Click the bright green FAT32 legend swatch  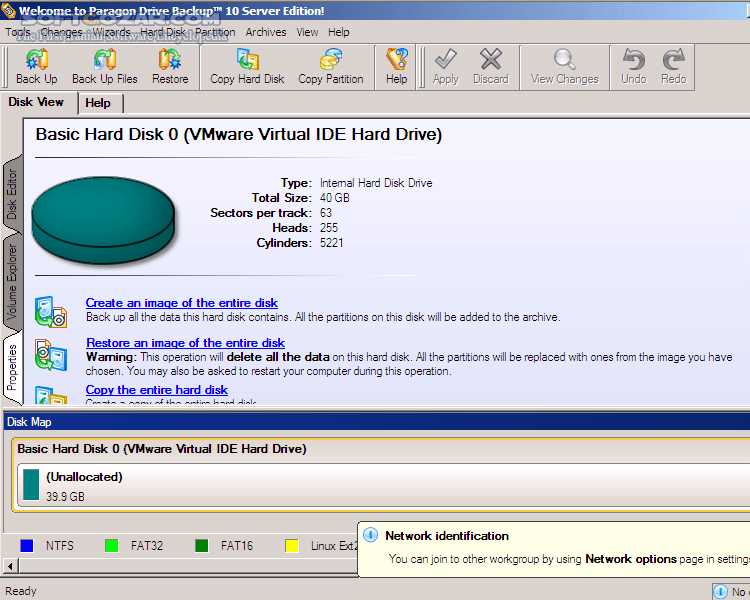(x=111, y=545)
